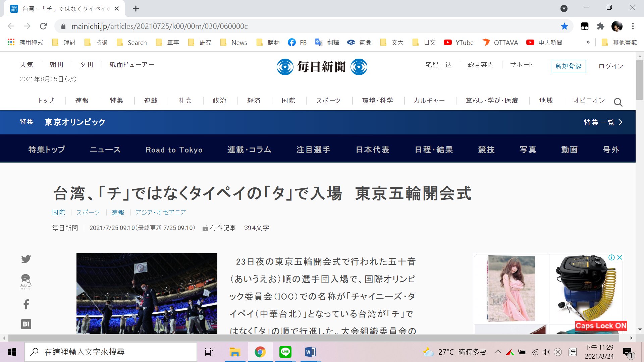Open the 理財 bookmarks folder
The height and width of the screenshot is (362, 644).
64,43
